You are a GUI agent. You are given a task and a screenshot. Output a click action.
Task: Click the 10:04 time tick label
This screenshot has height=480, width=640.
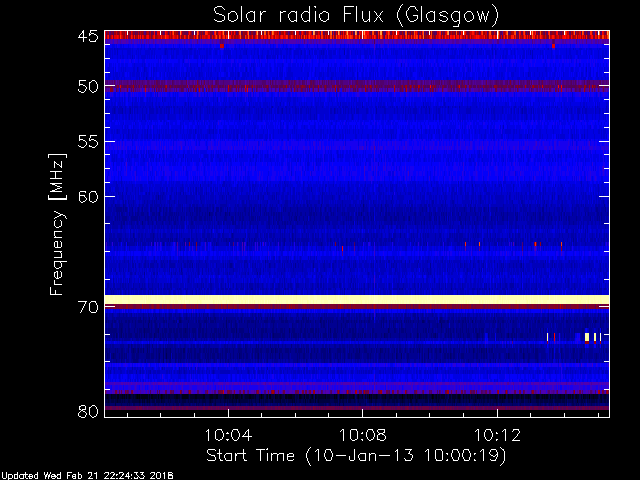pyautogui.click(x=228, y=435)
